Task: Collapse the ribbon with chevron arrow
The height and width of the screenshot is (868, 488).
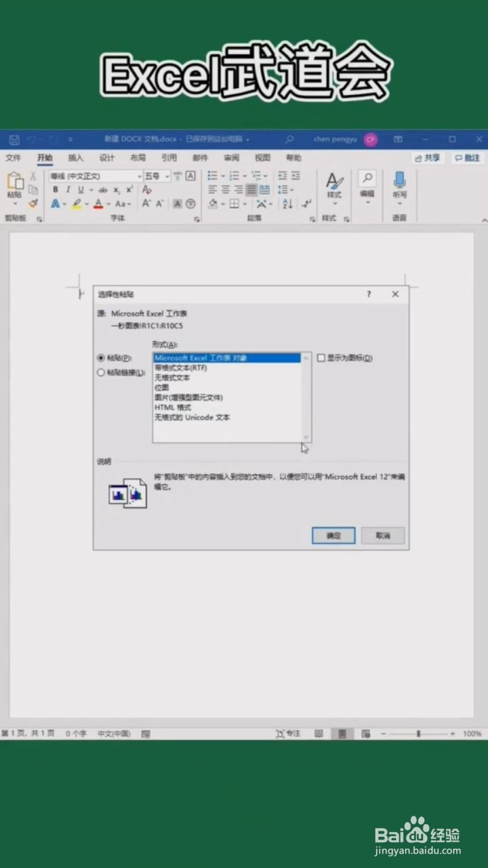Action: tap(483, 220)
